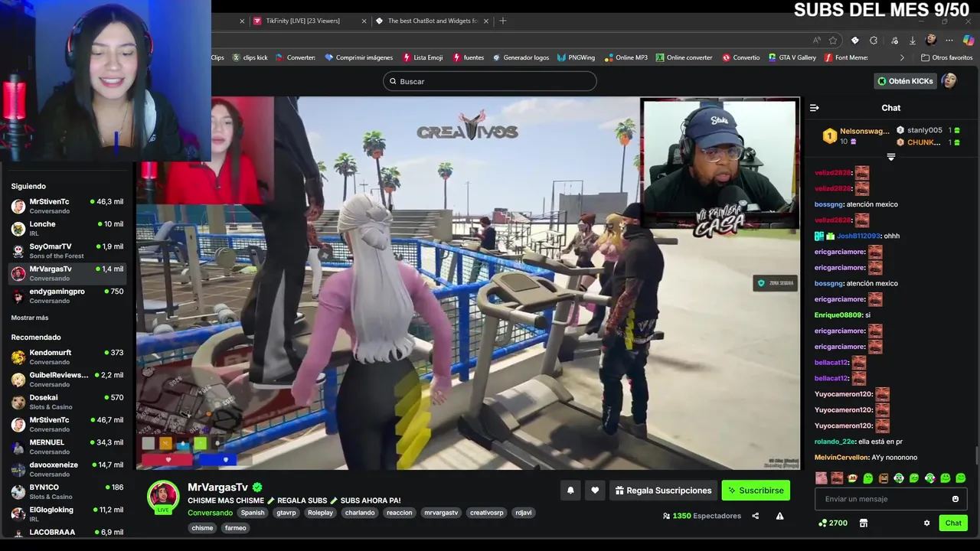Click Obtén KICKs button
Image resolution: width=980 pixels, height=551 pixels.
pyautogui.click(x=906, y=81)
